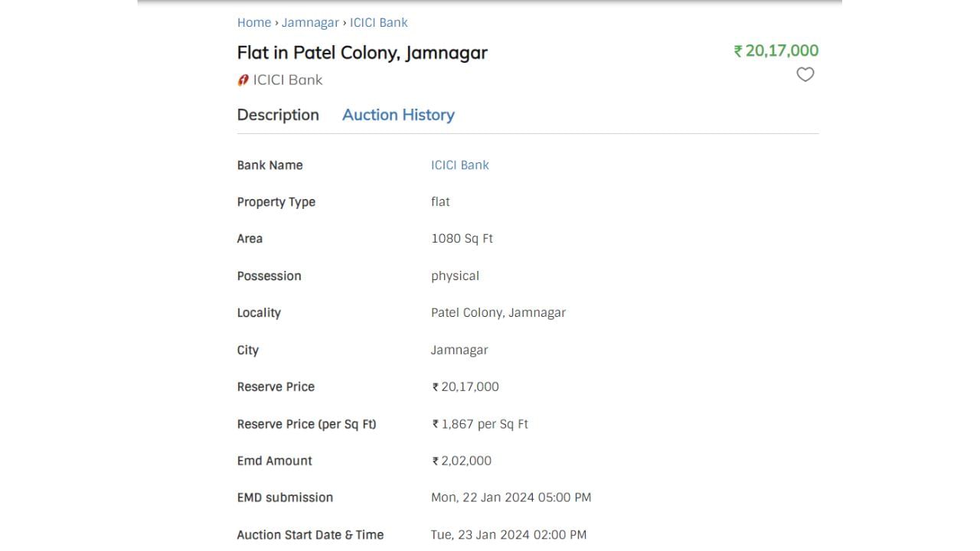Click the Reserve Price value ₹20,17,000
This screenshot has height=551, width=980.
(x=465, y=386)
